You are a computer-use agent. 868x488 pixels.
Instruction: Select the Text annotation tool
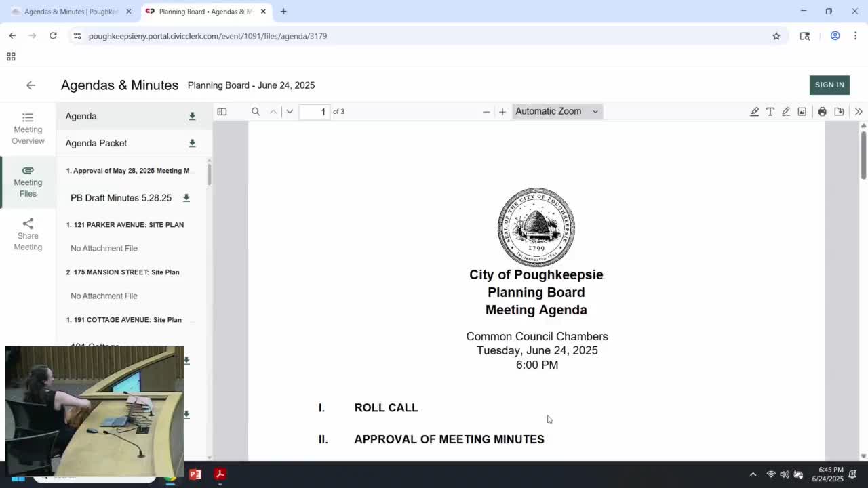coord(770,111)
